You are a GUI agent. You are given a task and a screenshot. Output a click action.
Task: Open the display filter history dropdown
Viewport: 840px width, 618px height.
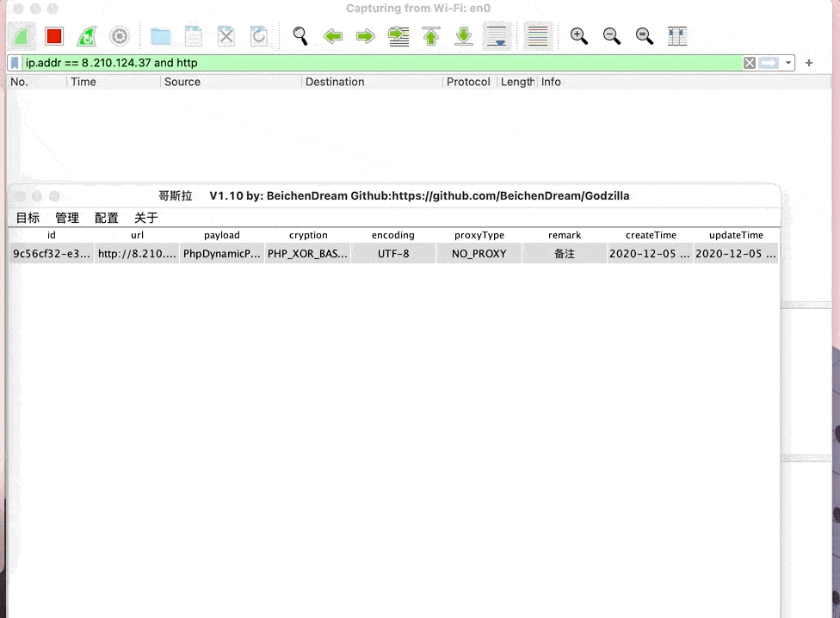pyautogui.click(x=789, y=63)
